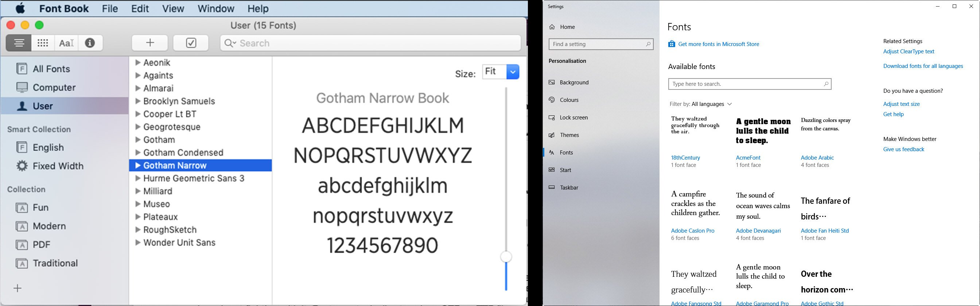Click the enable/disable font checkmark button

(x=191, y=43)
